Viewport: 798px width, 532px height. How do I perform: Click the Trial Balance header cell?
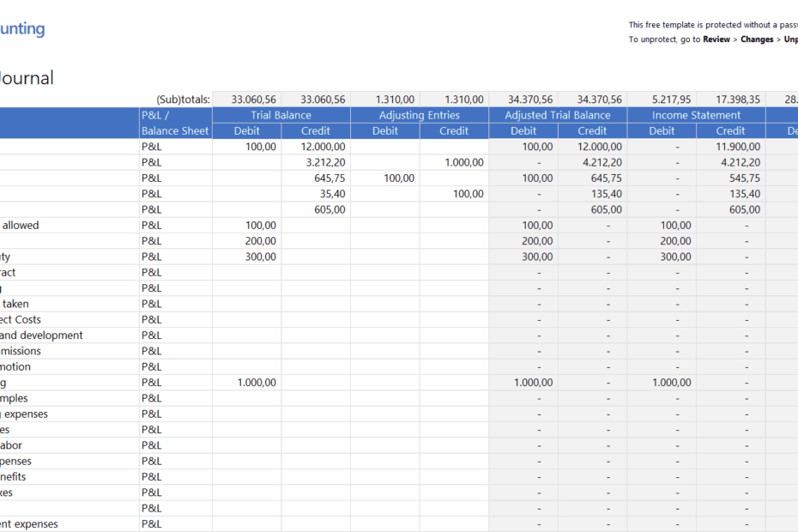[281, 114]
